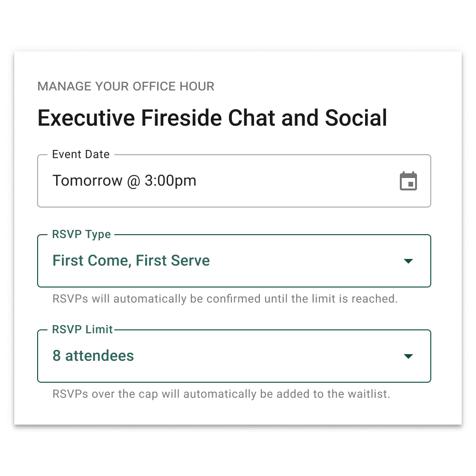Click the "MANAGE YOUR OFFICE HOUR" header text
The image size is (476, 476).
point(126,87)
